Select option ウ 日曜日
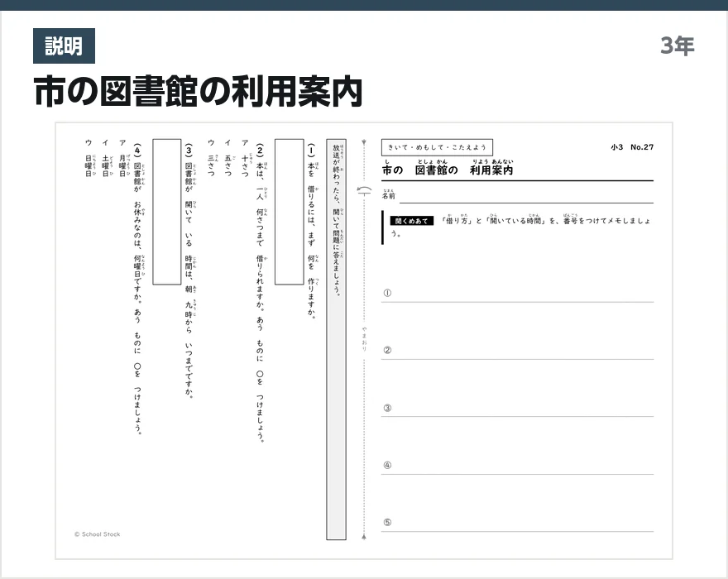The height and width of the screenshot is (579, 728). [x=89, y=158]
